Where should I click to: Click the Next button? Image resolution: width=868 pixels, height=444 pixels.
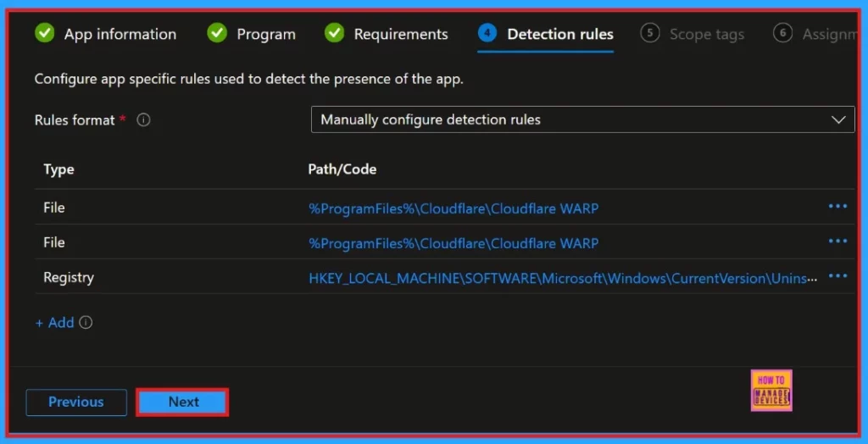(x=182, y=402)
